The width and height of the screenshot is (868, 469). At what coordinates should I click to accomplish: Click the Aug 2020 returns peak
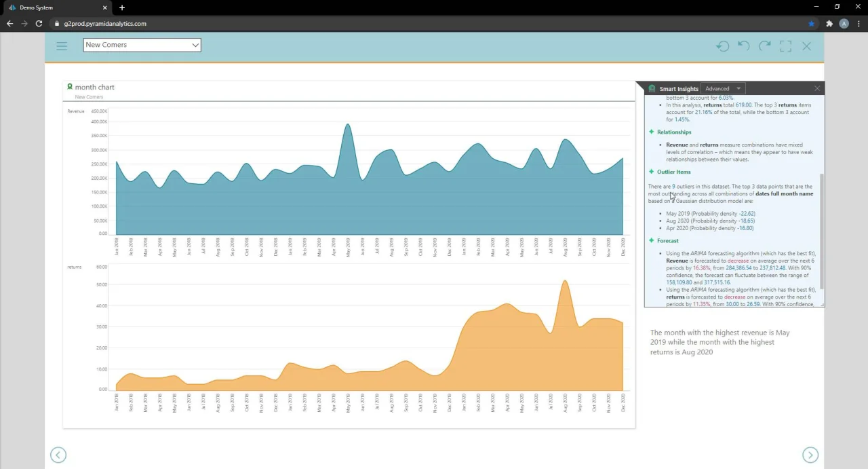point(565,281)
